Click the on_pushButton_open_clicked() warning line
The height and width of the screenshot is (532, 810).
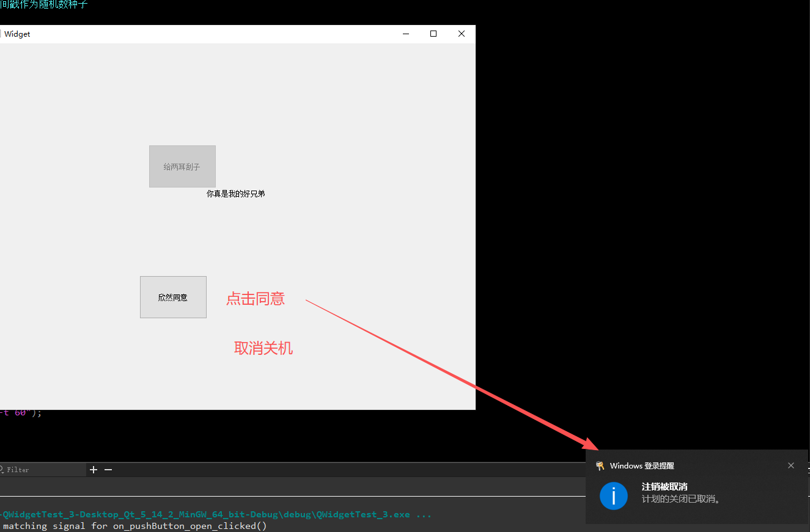click(134, 526)
